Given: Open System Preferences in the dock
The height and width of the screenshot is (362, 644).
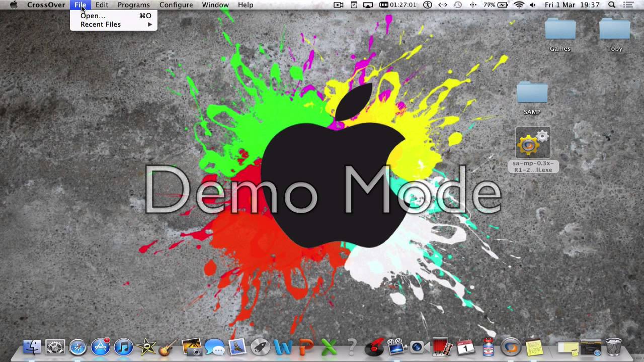Looking at the screenshot, I should [55, 347].
